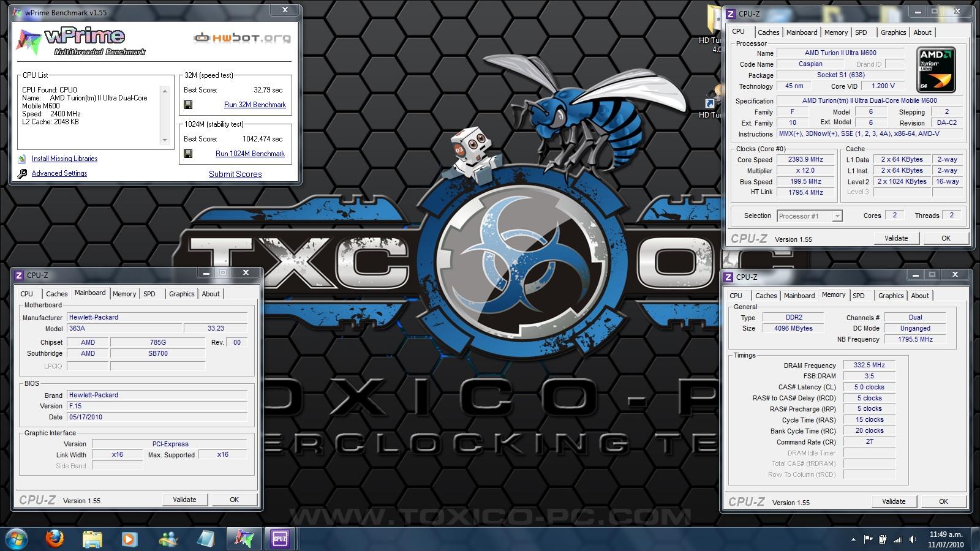Open the volume speaker tray icon
Screen dimensions: 980x551
pos(913,539)
